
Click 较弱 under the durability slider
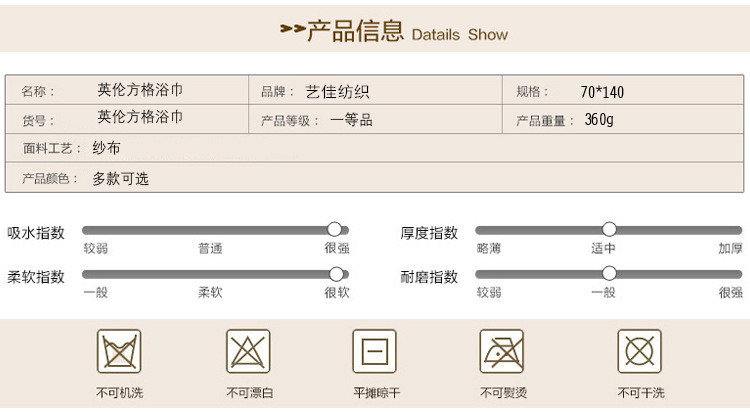point(489,292)
